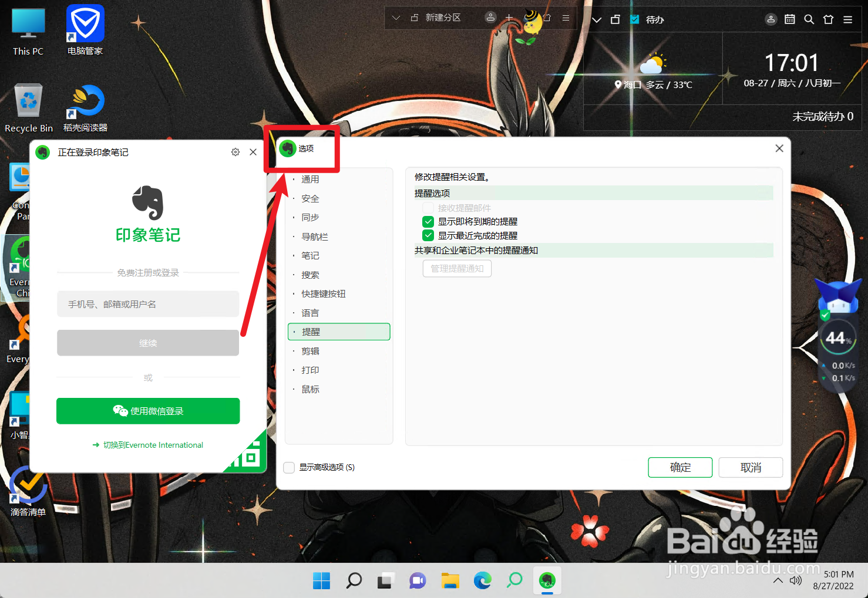Open taskbar search magnifier
868x598 pixels.
pyautogui.click(x=354, y=580)
